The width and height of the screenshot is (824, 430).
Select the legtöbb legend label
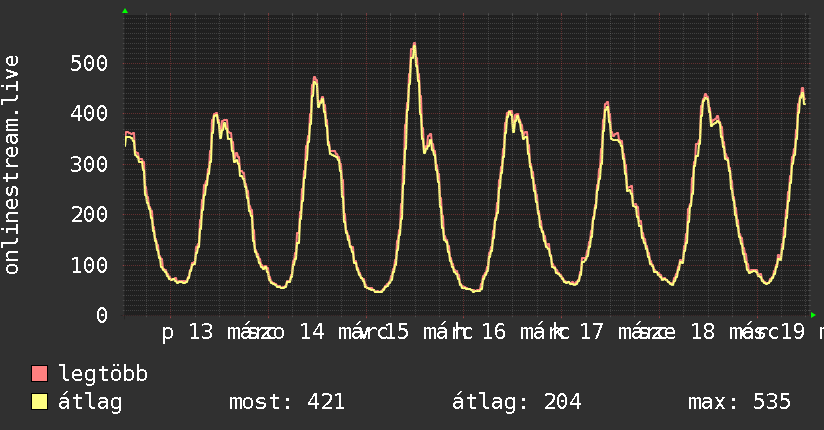click(103, 373)
